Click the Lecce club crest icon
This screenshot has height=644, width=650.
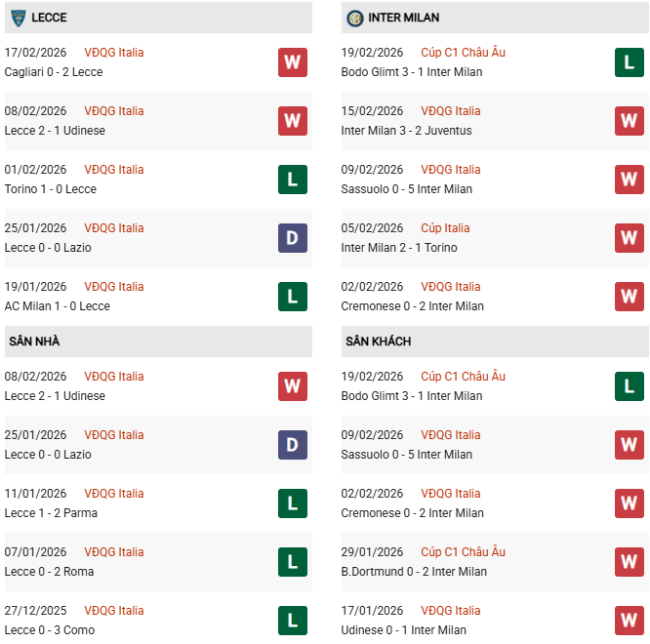18,18
